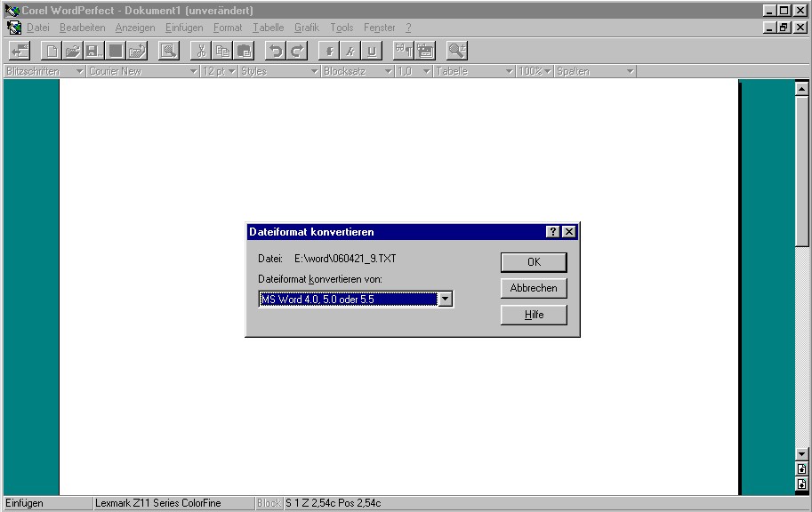Click Lexmark Z11 Series ColorFine in status bar
The height and width of the screenshot is (512, 812).
[174, 503]
